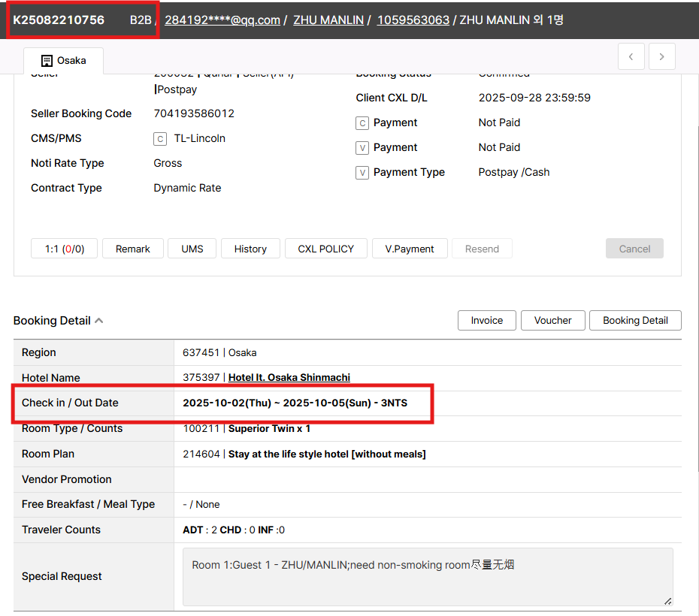Viewport: 699px width, 616px height.
Task: View booking History
Action: (250, 249)
